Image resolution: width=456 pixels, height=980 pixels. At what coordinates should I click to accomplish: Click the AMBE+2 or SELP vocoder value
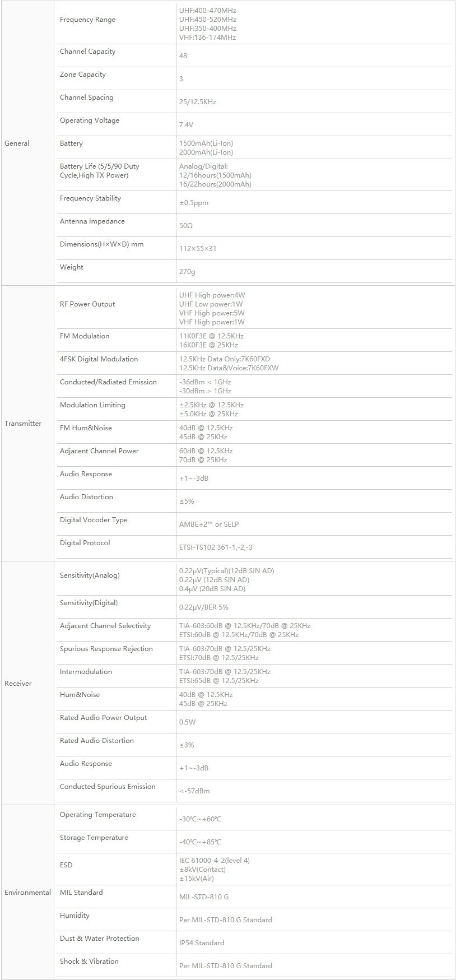click(x=209, y=524)
